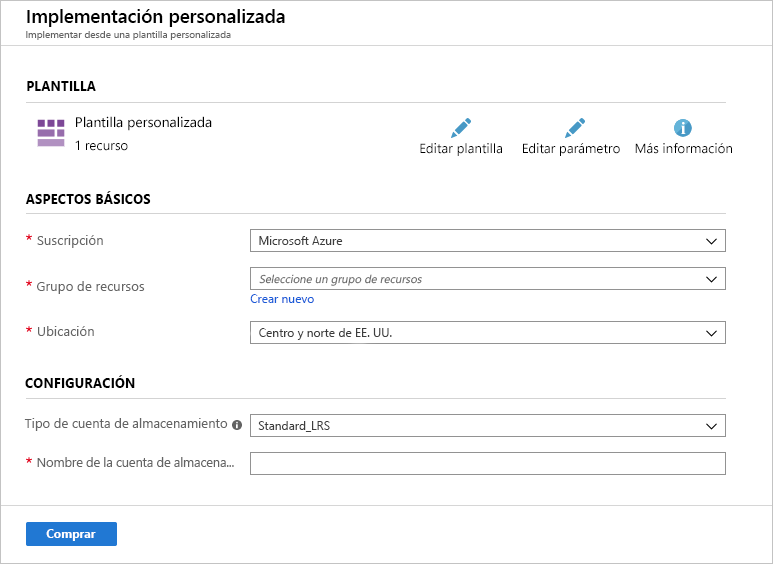Image resolution: width=773 pixels, height=564 pixels.
Task: Click the Comprar button
Action: [x=71, y=534]
